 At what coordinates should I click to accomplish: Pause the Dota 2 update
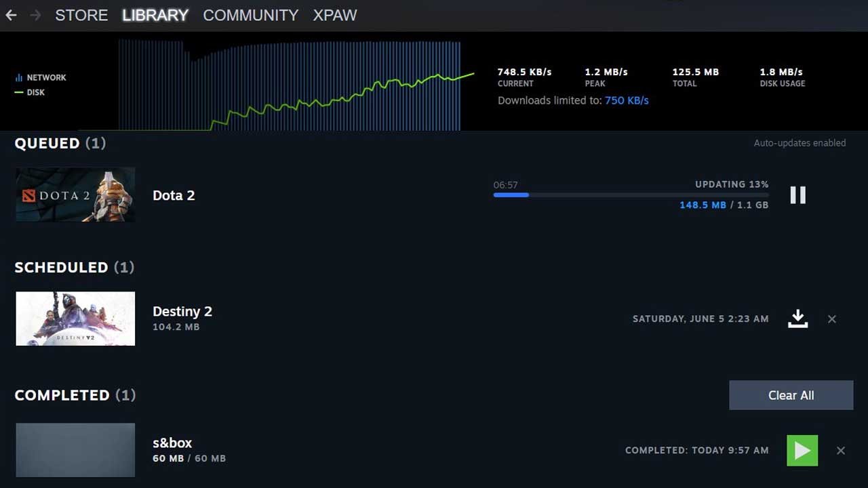797,195
